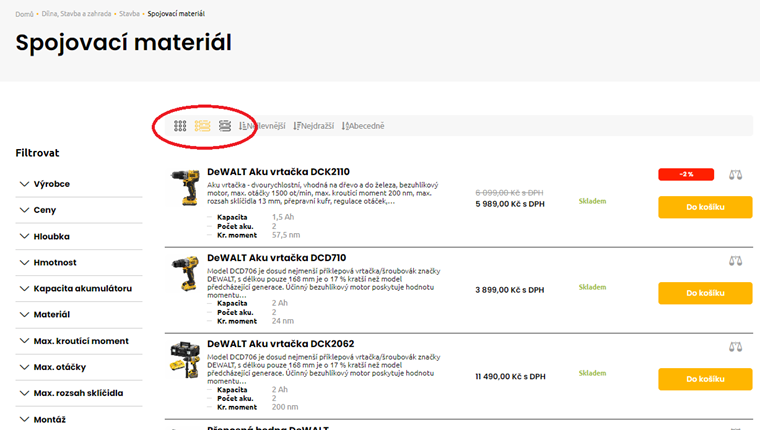The width and height of the screenshot is (760, 430).
Task: Expand the Výrobce filter
Action: pos(79,184)
